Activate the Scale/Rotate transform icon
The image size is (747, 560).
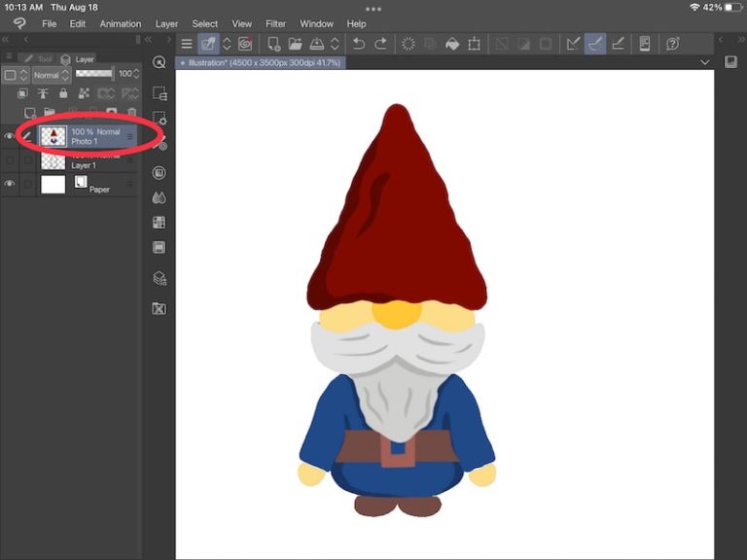click(x=474, y=44)
